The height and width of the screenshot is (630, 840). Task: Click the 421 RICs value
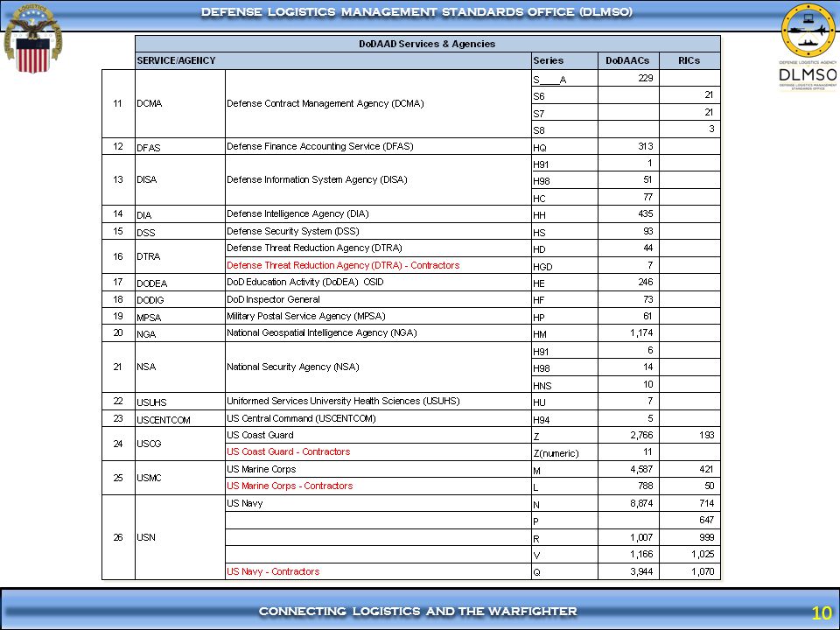click(707, 469)
